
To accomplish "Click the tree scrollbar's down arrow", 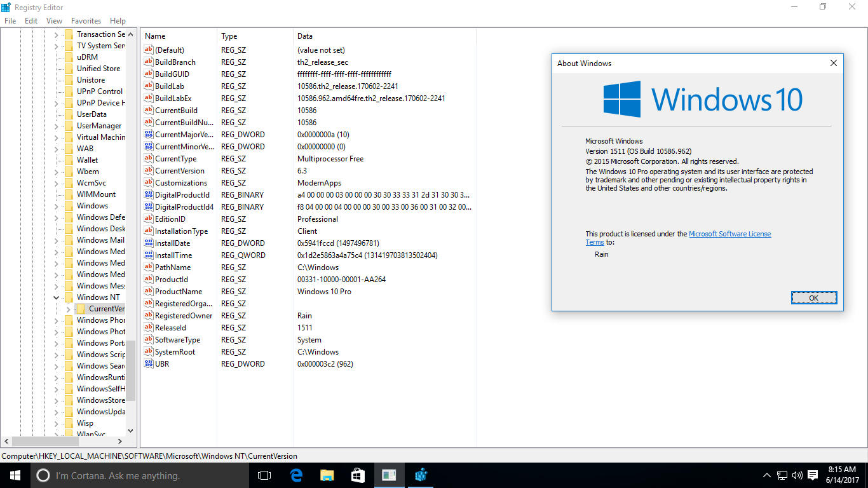I will click(131, 430).
